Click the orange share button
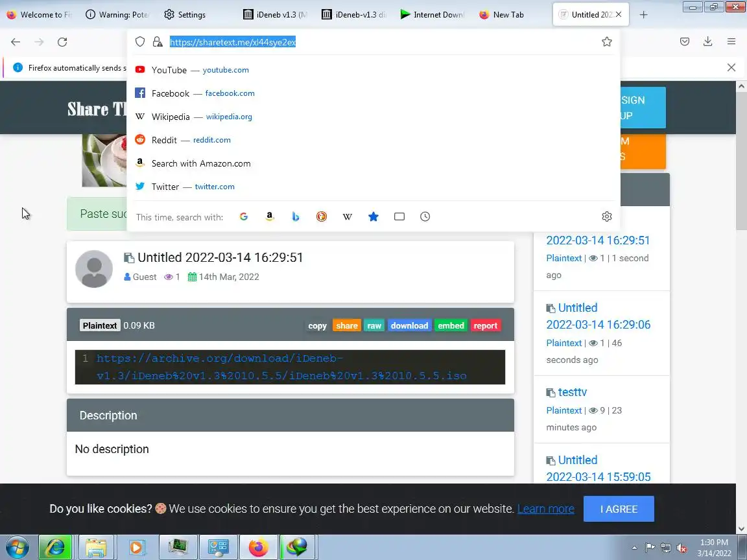Image resolution: width=747 pixels, height=560 pixels. point(347,326)
